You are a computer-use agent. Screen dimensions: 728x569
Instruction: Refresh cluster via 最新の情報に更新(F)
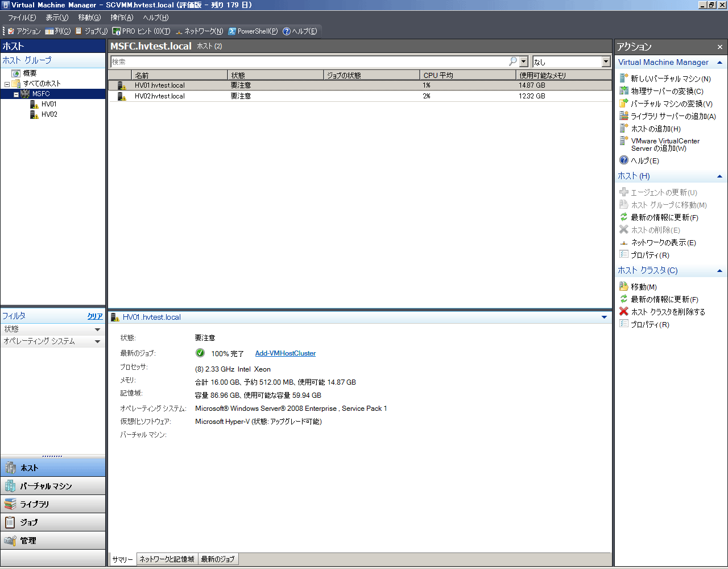659,299
